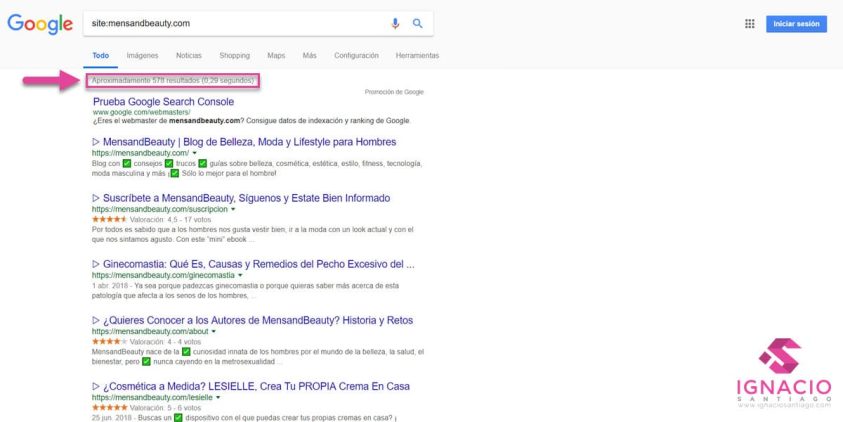Open Herramientas search tools

tap(417, 55)
